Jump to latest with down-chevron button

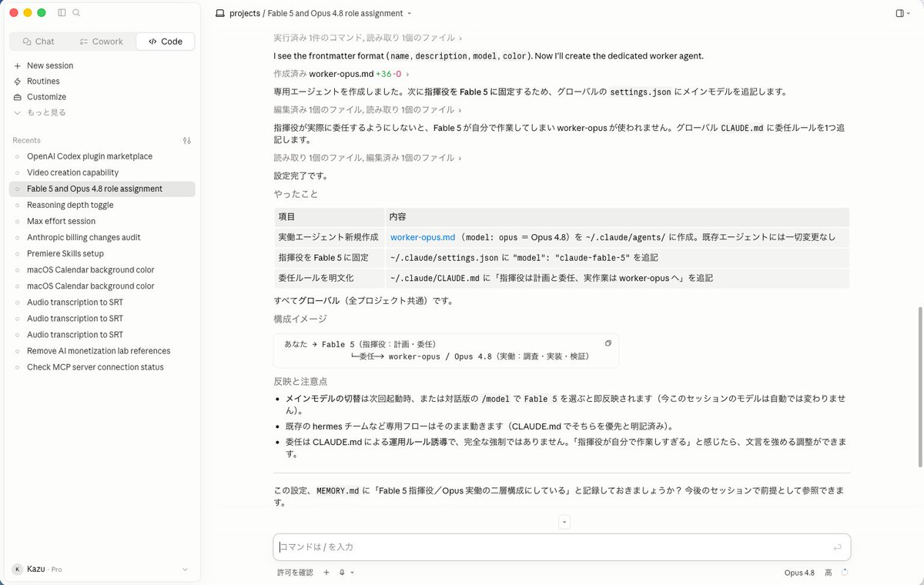point(564,522)
